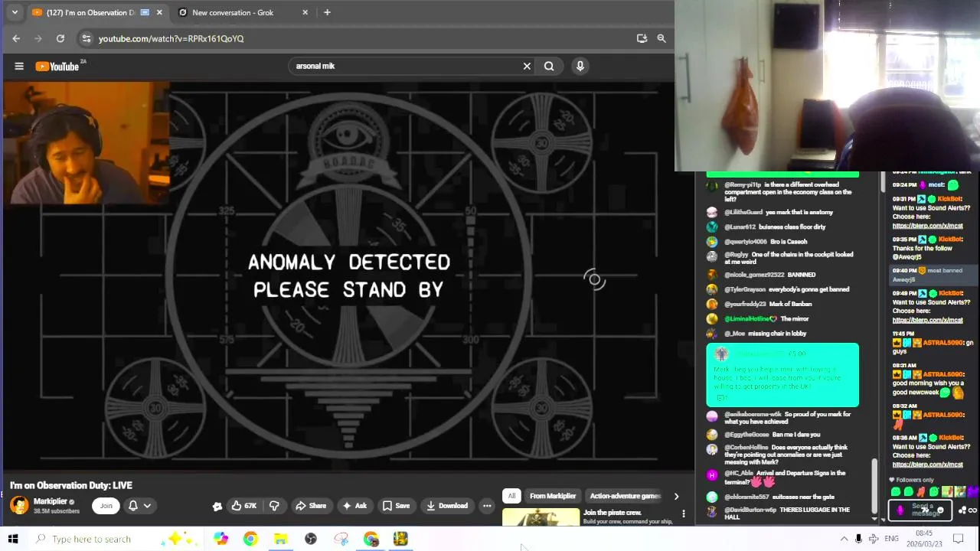Open File Explorer from the taskbar
Image resolution: width=980 pixels, height=551 pixels.
[x=280, y=539]
